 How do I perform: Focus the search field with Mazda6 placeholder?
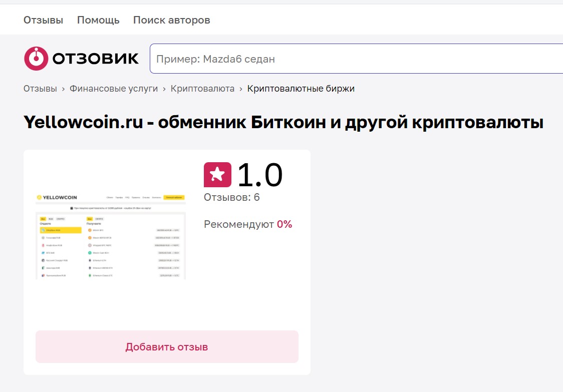click(x=356, y=59)
